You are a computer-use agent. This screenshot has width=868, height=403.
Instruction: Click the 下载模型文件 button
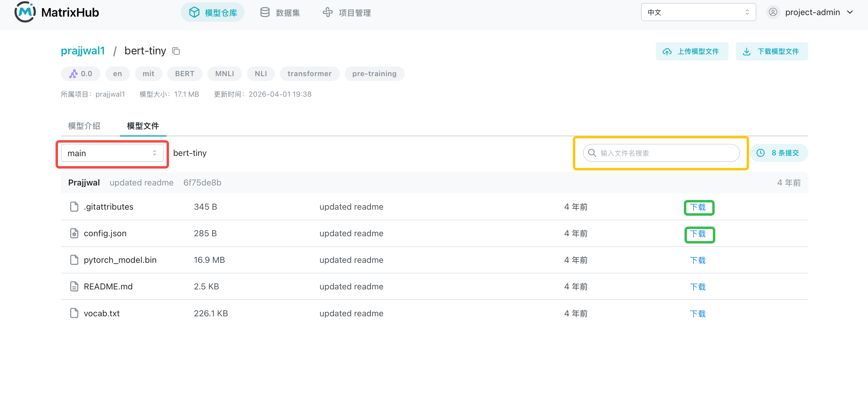click(772, 51)
